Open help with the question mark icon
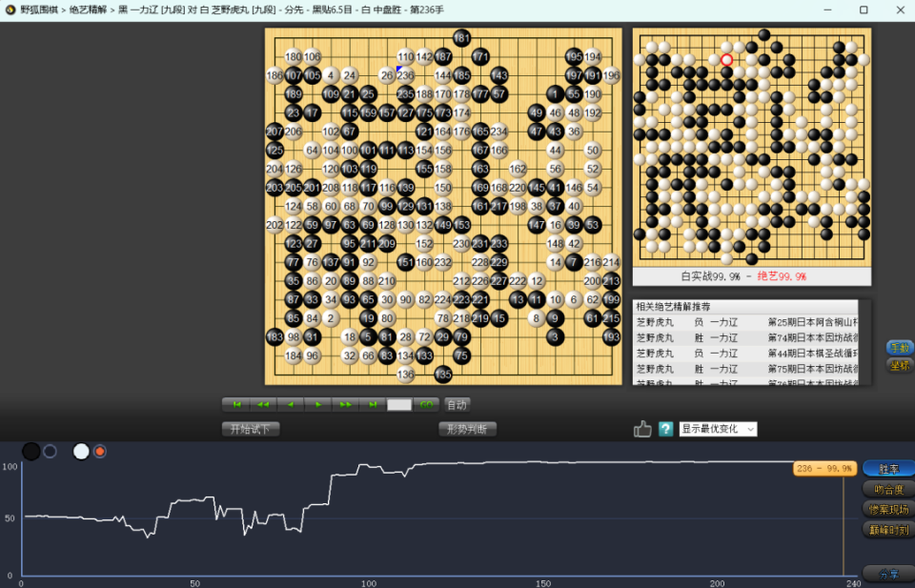This screenshot has height=588, width=915. coord(666,430)
